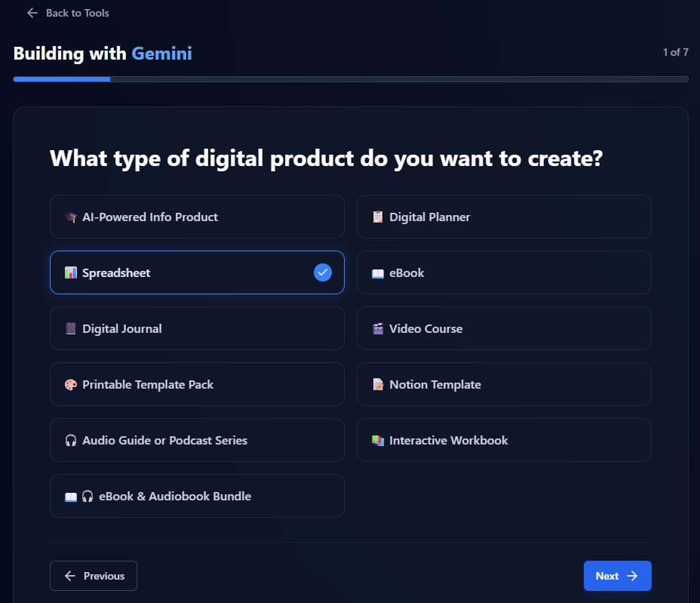
Task: Uncheck the blue checkmark on Spreadsheet
Action: pos(323,272)
